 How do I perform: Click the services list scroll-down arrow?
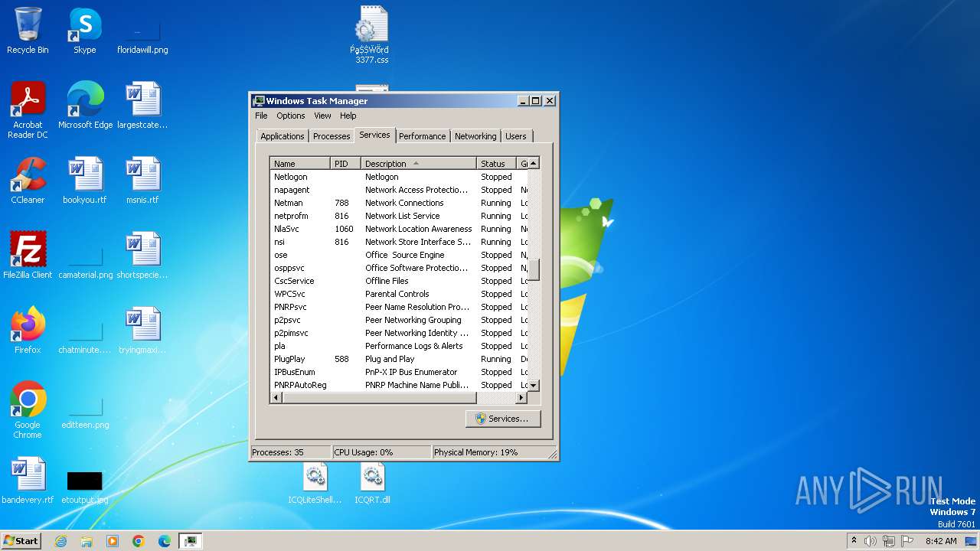click(x=534, y=386)
